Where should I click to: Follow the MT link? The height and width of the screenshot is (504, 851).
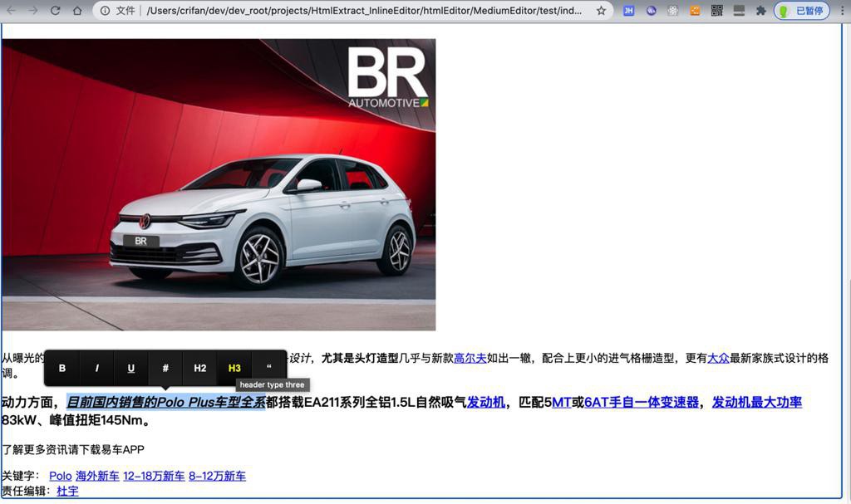(x=561, y=403)
